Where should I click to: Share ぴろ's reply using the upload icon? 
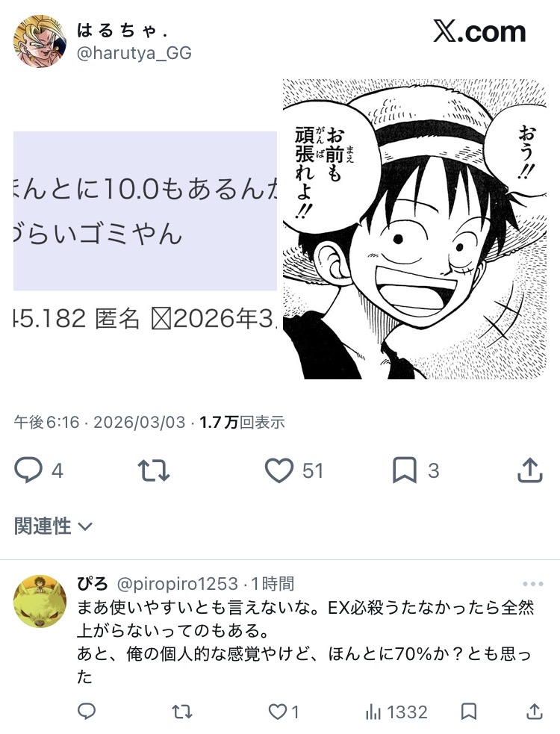pos(535,712)
